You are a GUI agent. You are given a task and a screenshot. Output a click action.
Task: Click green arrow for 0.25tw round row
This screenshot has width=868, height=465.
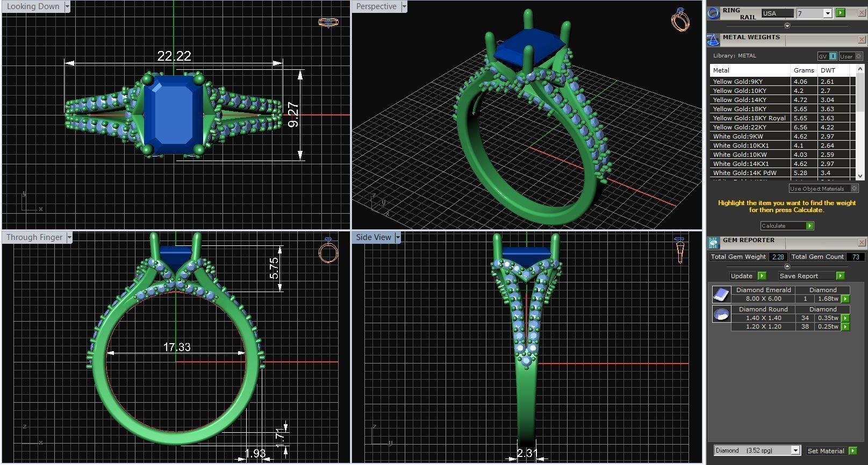coord(845,327)
